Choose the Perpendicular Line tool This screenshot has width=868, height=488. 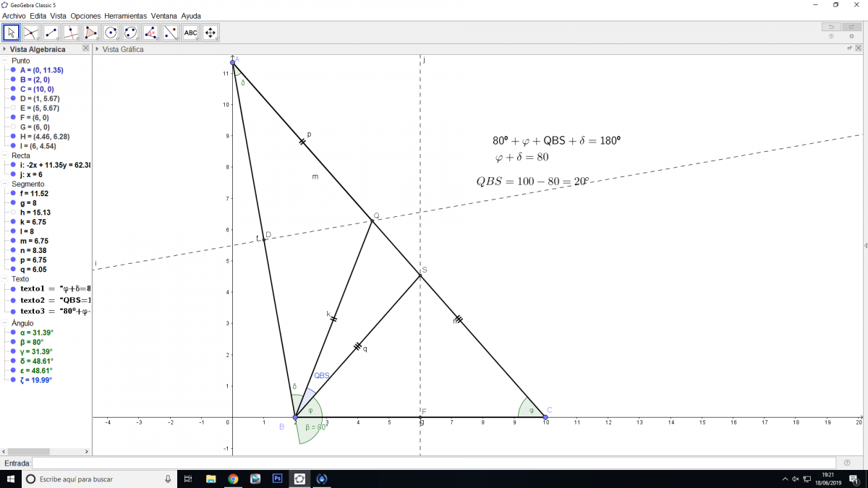71,33
